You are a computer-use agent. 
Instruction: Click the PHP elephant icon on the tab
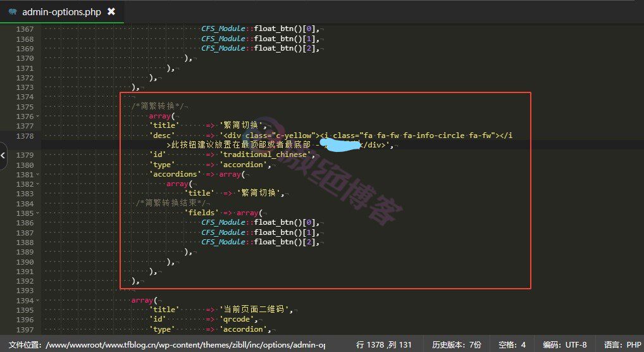tap(13, 12)
